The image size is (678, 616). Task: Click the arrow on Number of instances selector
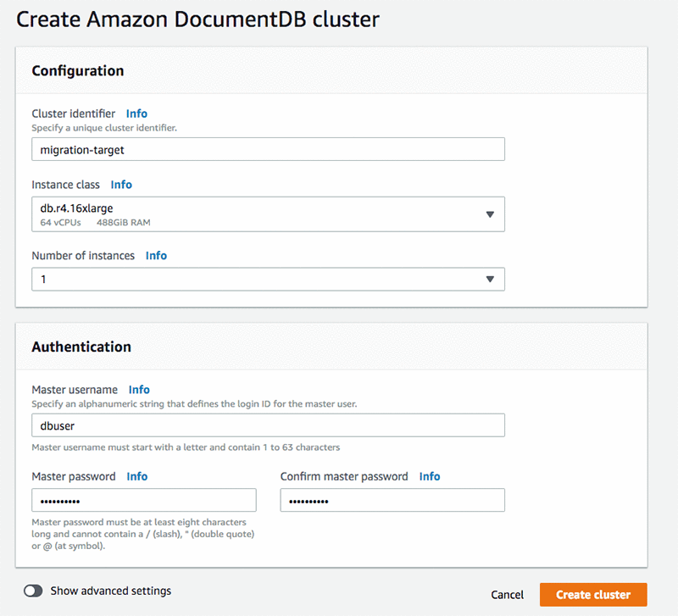[x=490, y=280]
